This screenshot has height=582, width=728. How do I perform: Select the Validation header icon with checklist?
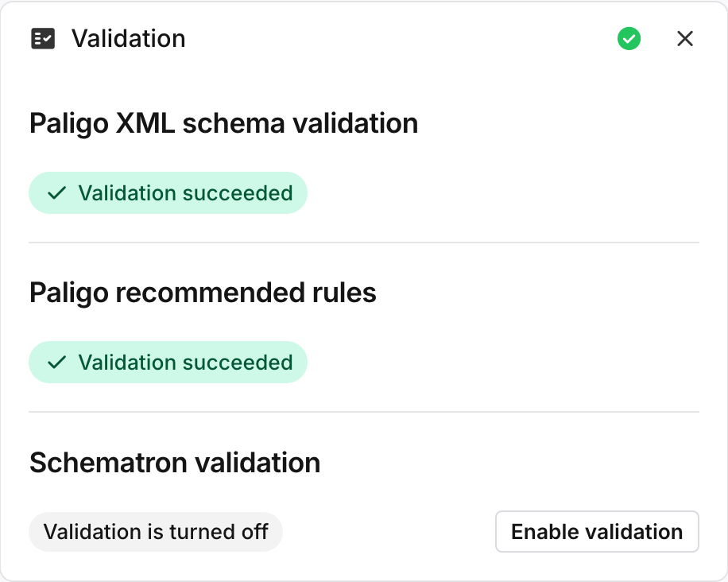(45, 38)
